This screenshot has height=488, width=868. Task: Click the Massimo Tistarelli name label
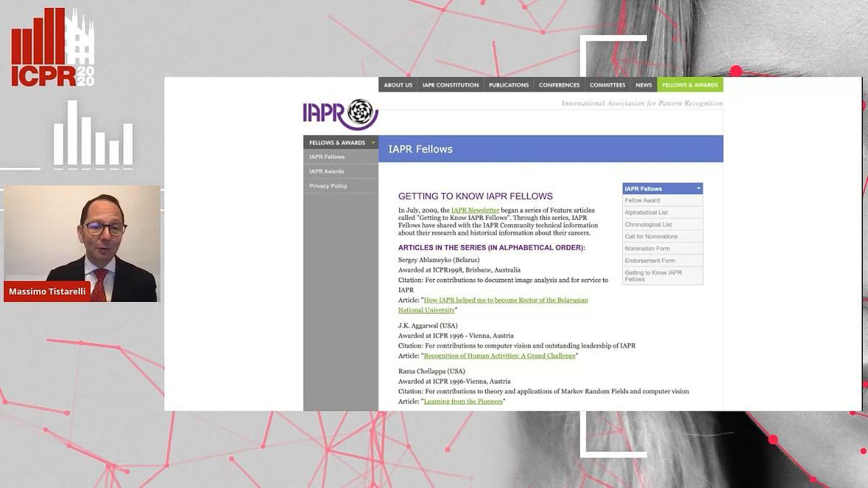[x=47, y=291]
